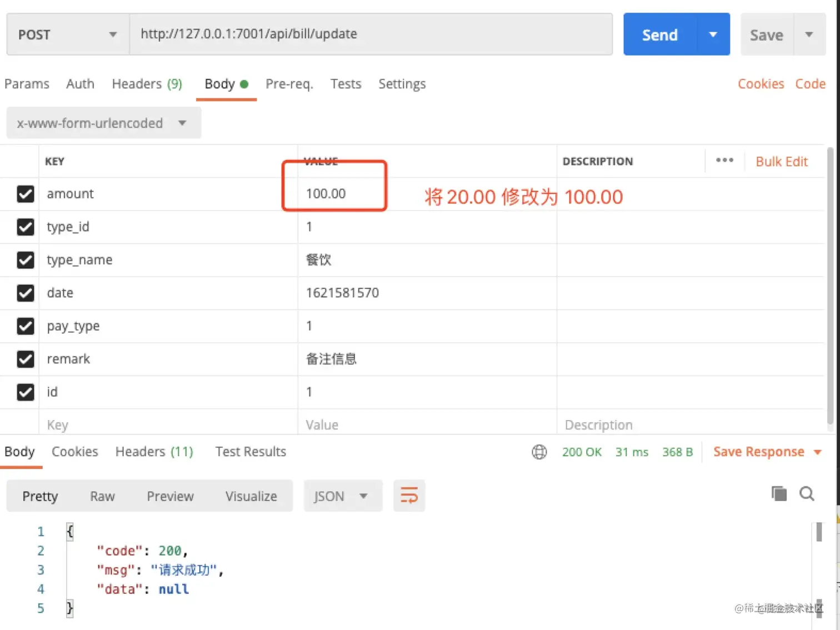Open the three-dots column options menu
This screenshot has height=630, width=840.
point(724,161)
